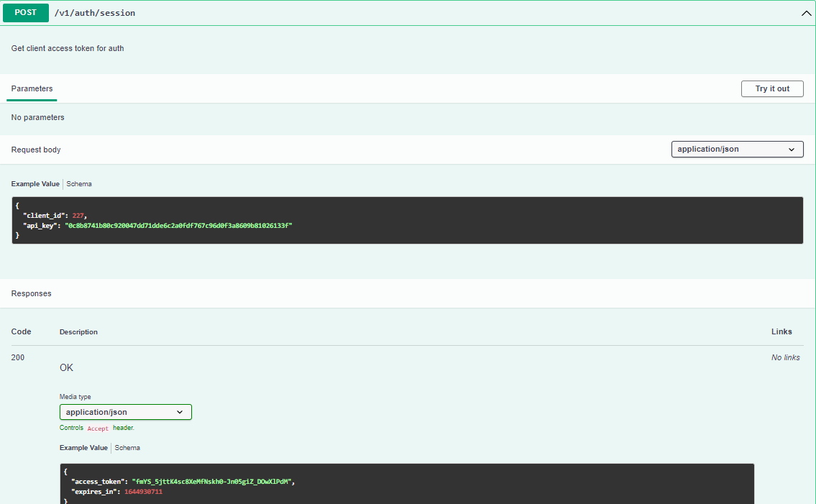Click the expires_in value 1644930711
The height and width of the screenshot is (504, 816).
(x=143, y=492)
